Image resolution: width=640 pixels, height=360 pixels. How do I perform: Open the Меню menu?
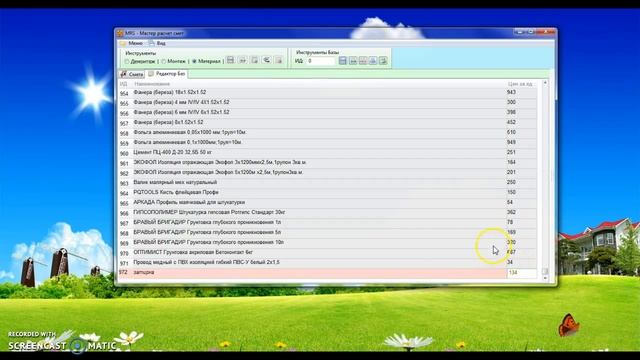131,43
